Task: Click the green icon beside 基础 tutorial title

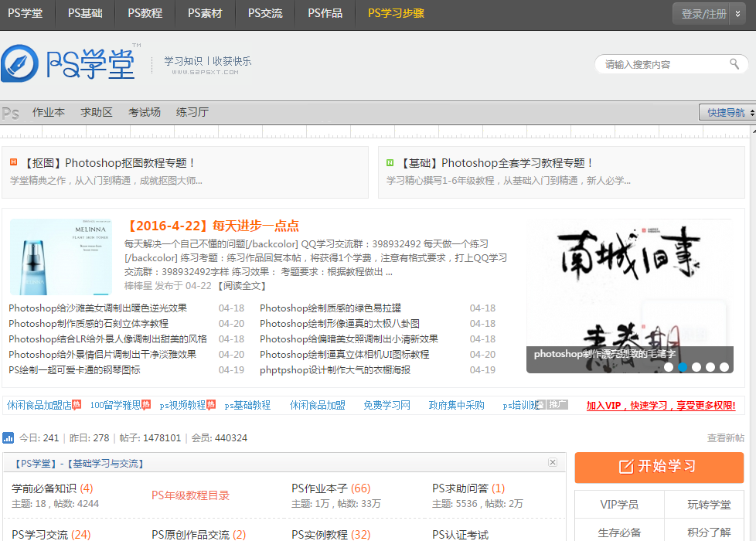Action: (x=391, y=162)
